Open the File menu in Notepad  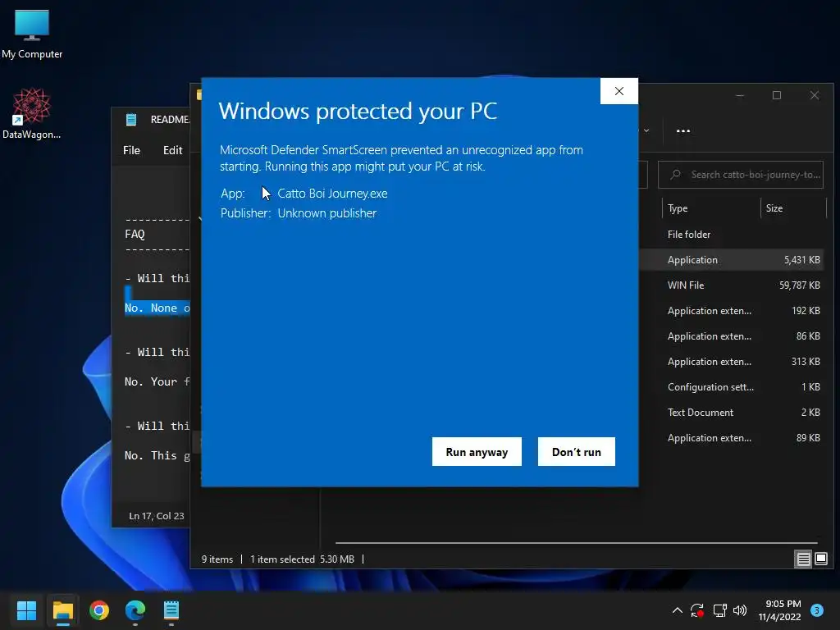131,151
